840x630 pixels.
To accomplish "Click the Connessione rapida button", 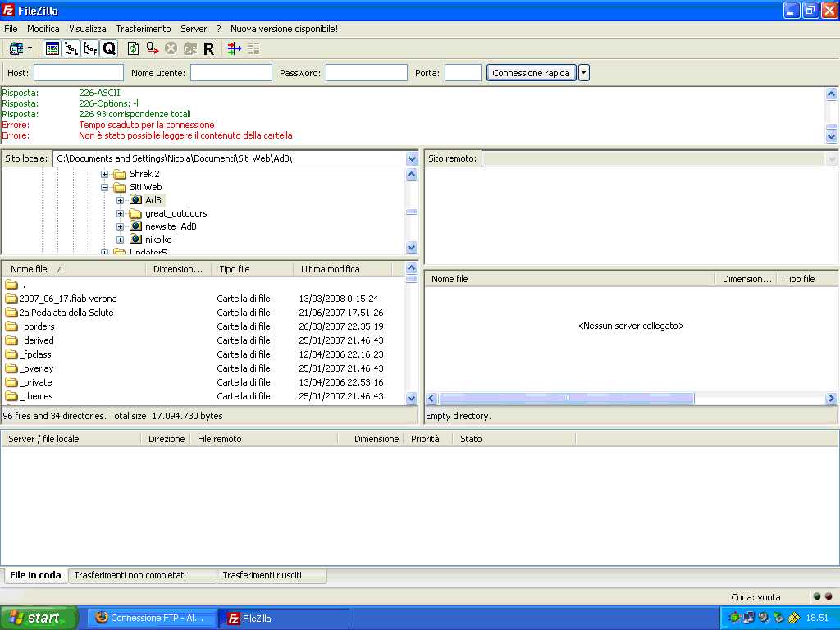I will (x=531, y=73).
